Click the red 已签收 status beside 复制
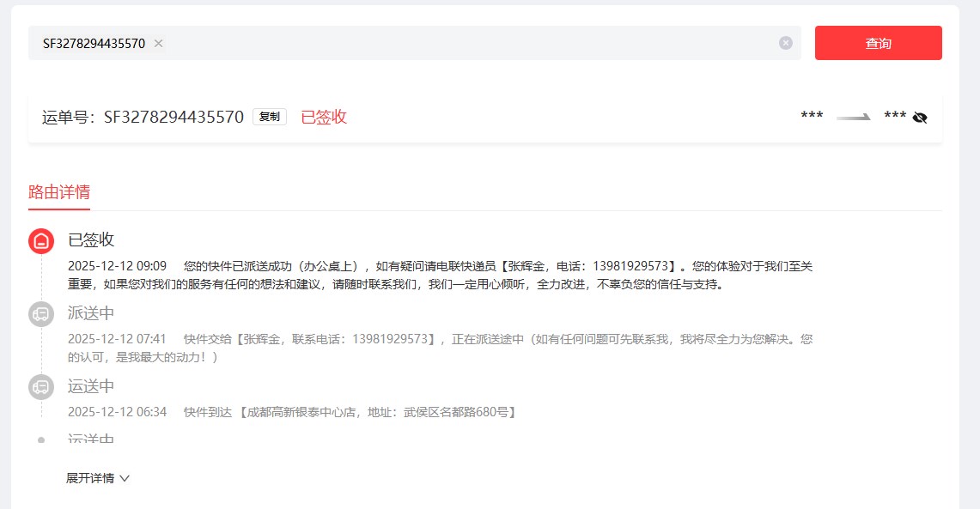 point(324,118)
